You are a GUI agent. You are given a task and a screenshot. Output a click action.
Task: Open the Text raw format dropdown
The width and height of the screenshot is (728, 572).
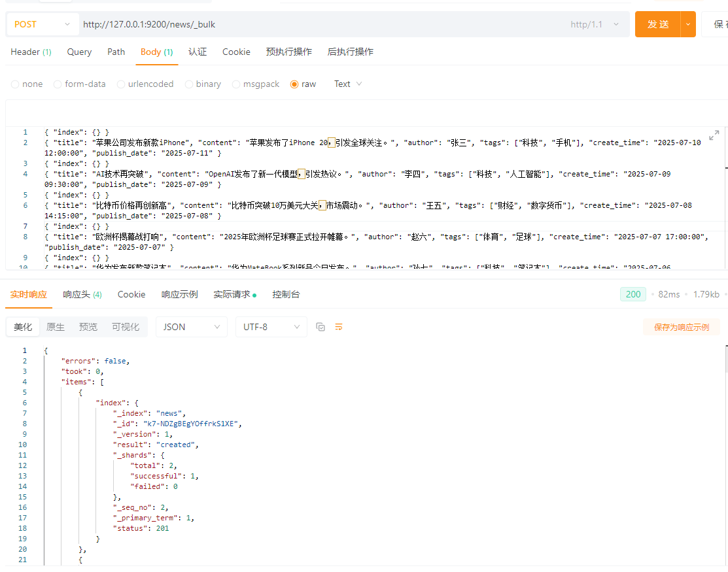click(348, 84)
